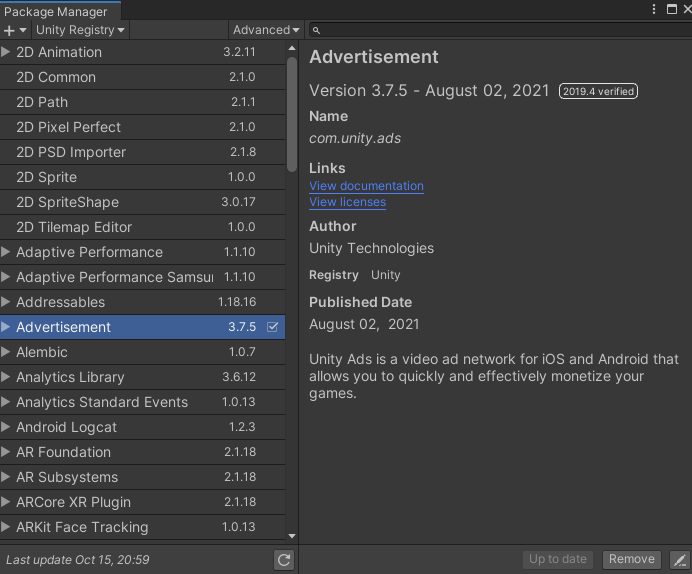Expand Adaptive Performance Samsung entry arrow
The height and width of the screenshot is (574, 692).
[5, 277]
